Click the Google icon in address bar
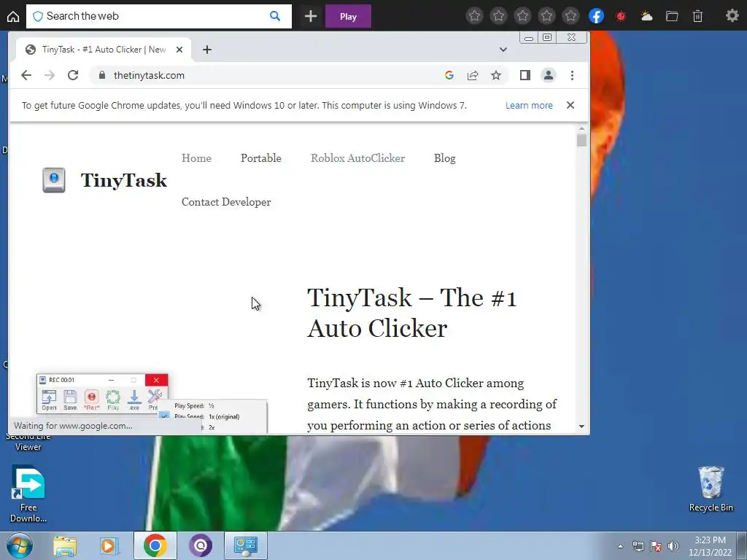747x560 pixels. pyautogui.click(x=449, y=75)
